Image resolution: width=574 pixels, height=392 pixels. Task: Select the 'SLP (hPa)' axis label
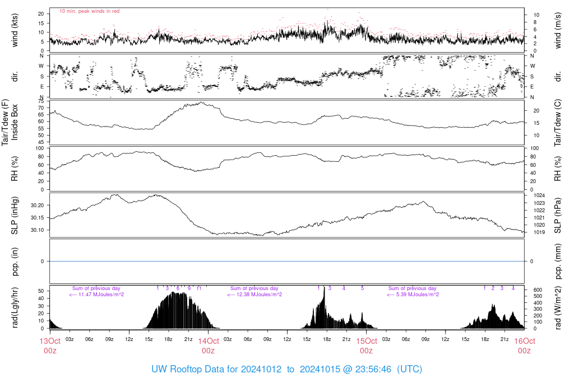coord(558,216)
